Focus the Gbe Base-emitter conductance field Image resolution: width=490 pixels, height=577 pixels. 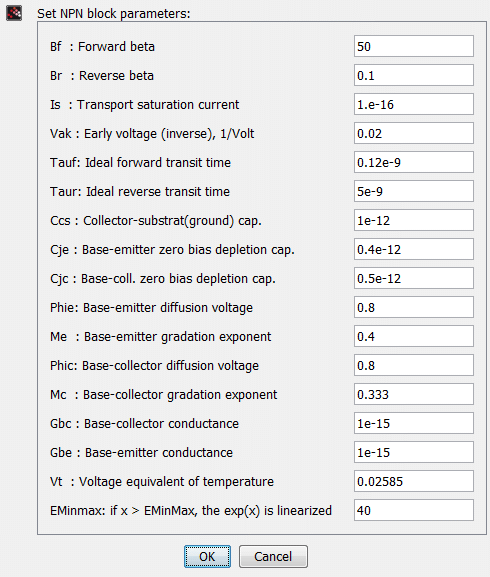414,452
